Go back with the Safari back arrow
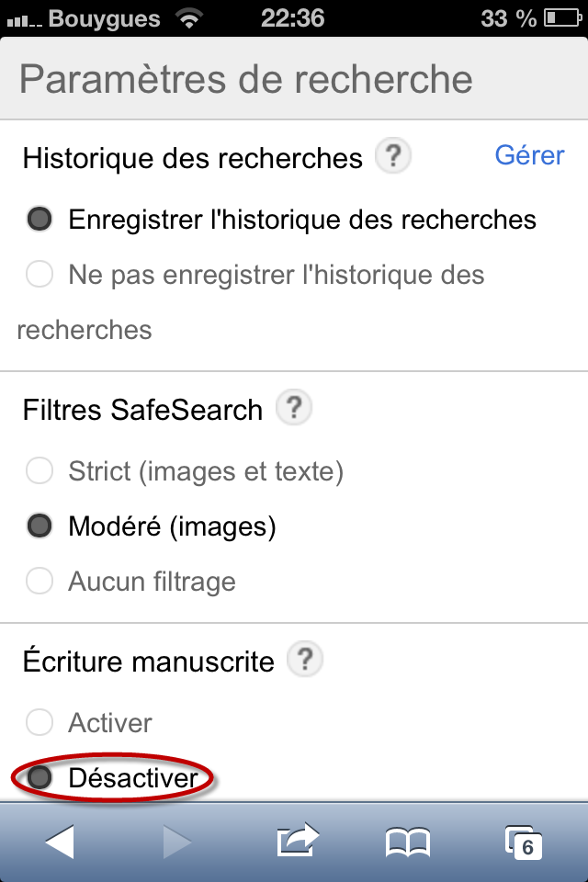588x882 pixels. (x=61, y=842)
